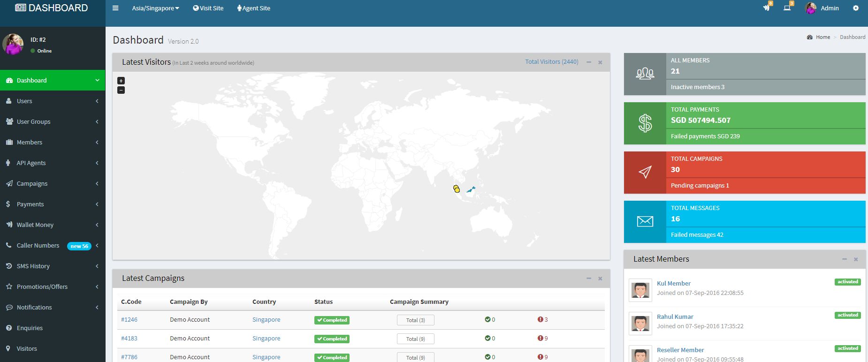
Task: Expand the Users sidebar menu
Action: (x=52, y=101)
